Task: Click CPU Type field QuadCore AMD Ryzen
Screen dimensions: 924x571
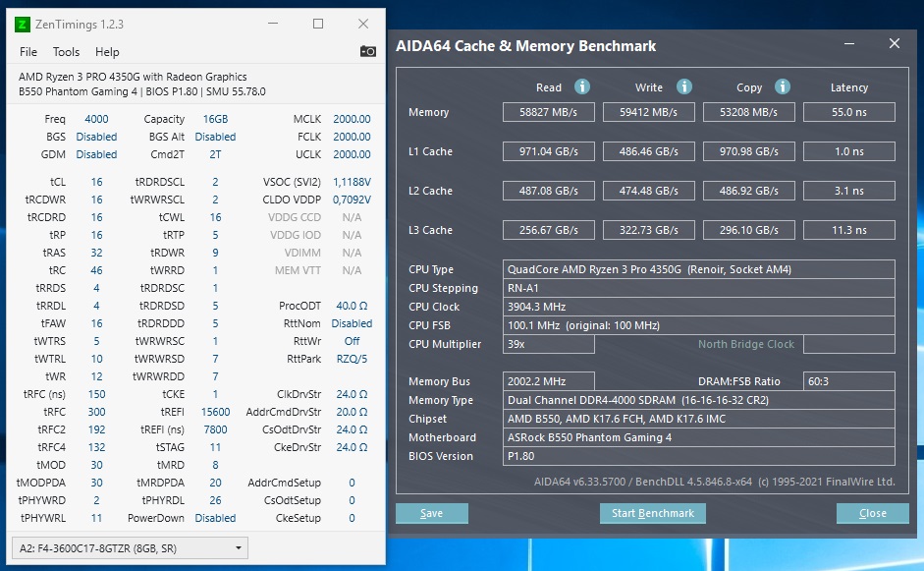Action: click(699, 269)
